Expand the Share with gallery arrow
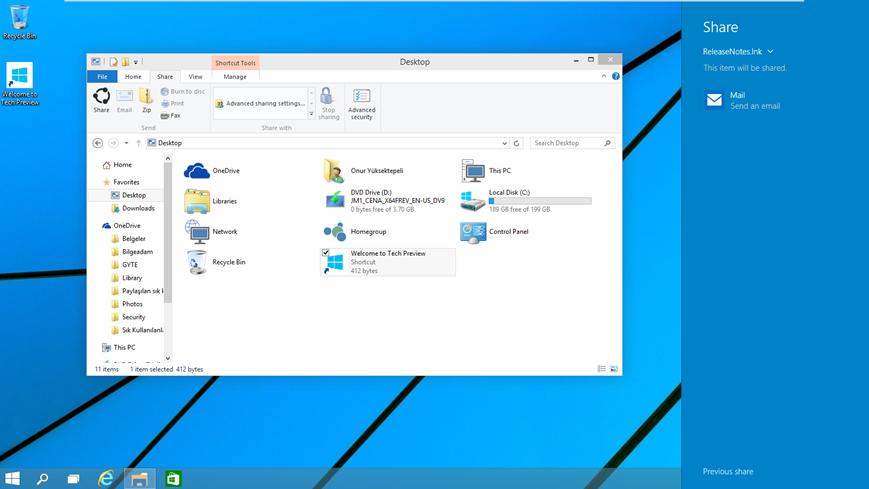Screen dimensions: 869x489 (311, 114)
